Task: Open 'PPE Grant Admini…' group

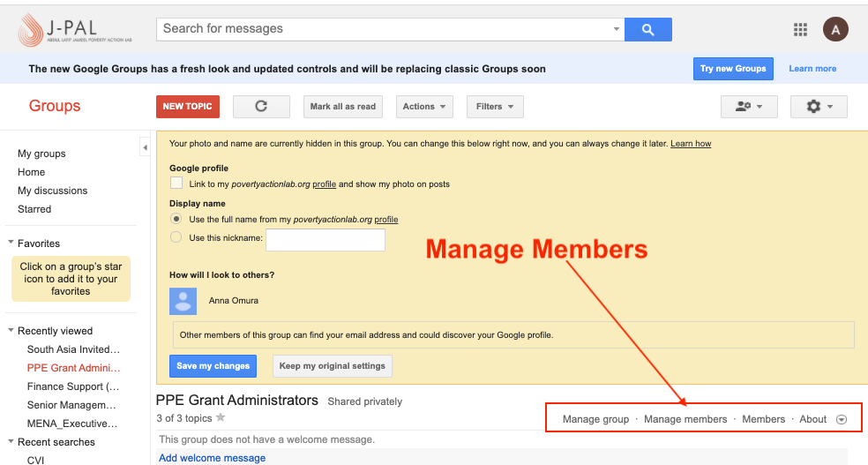Action: coord(73,368)
